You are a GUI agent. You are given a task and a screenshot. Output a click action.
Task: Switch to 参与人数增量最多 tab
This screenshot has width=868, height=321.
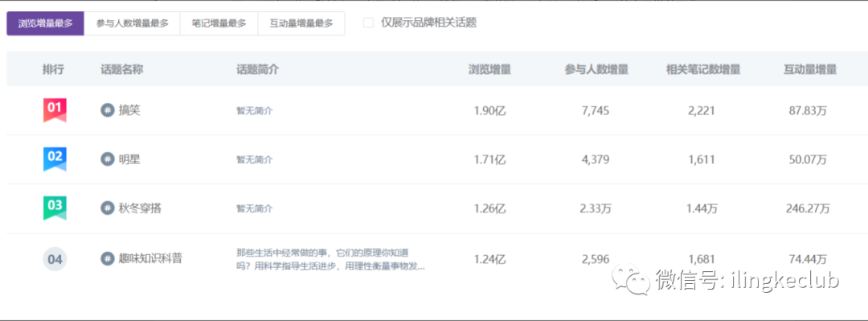[132, 24]
